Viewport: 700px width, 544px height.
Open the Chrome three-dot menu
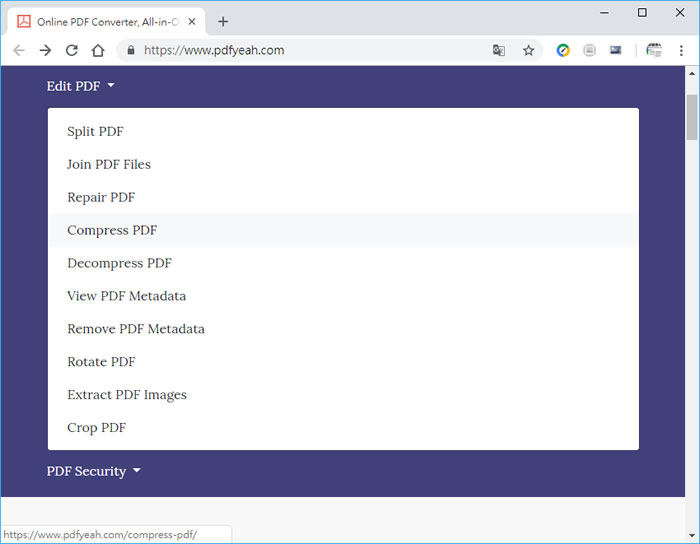(x=681, y=50)
